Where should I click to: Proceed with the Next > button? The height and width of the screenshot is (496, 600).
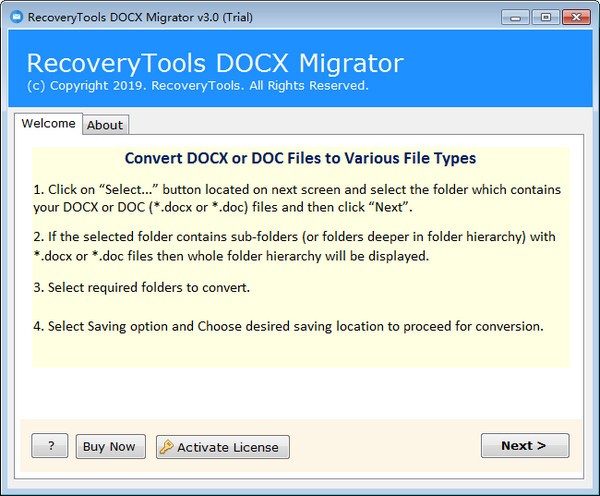(524, 446)
